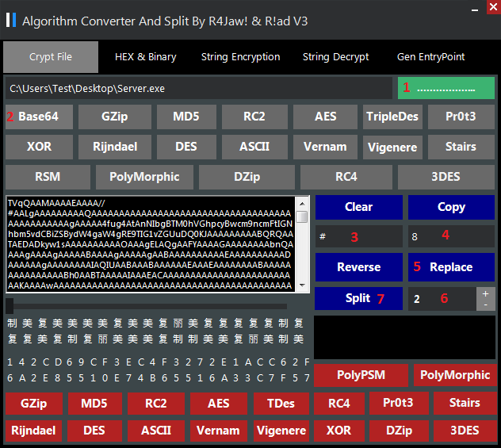Screen dimensions: 501x448
Task: Copy the output with Copy button
Action: pyautogui.click(x=451, y=207)
